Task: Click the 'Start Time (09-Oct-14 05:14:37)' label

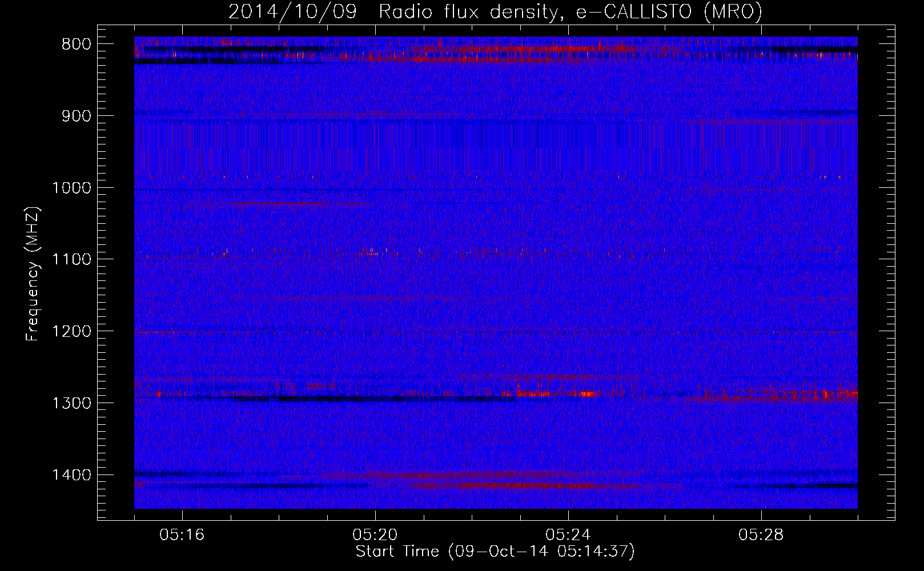Action: coord(495,552)
